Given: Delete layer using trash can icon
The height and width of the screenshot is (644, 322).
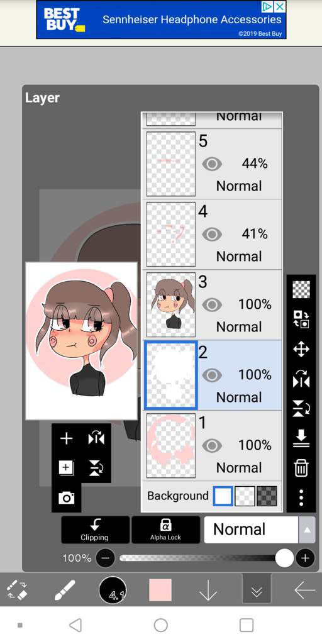Looking at the screenshot, I should (301, 468).
